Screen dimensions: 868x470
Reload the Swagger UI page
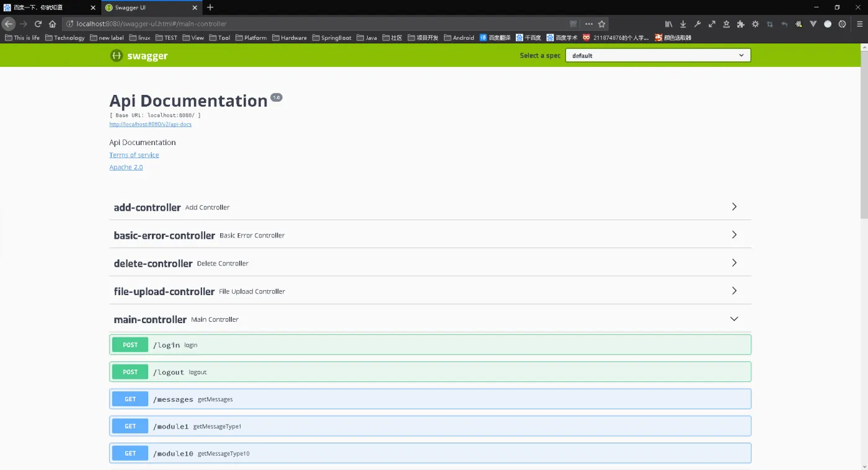(x=38, y=24)
